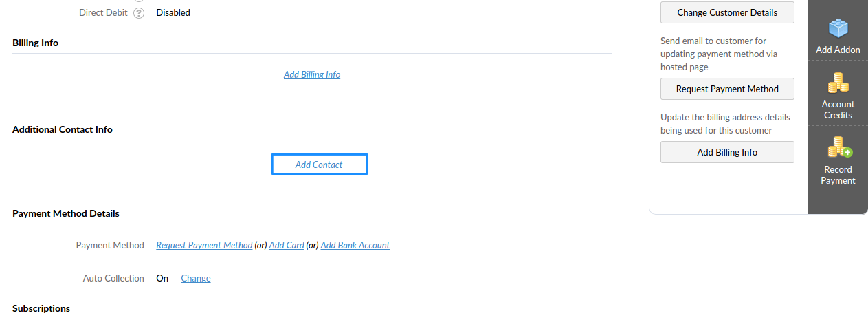Viewport: 868px width, 318px height.
Task: Click the highlighted Add Contact link
Action: pyautogui.click(x=319, y=165)
